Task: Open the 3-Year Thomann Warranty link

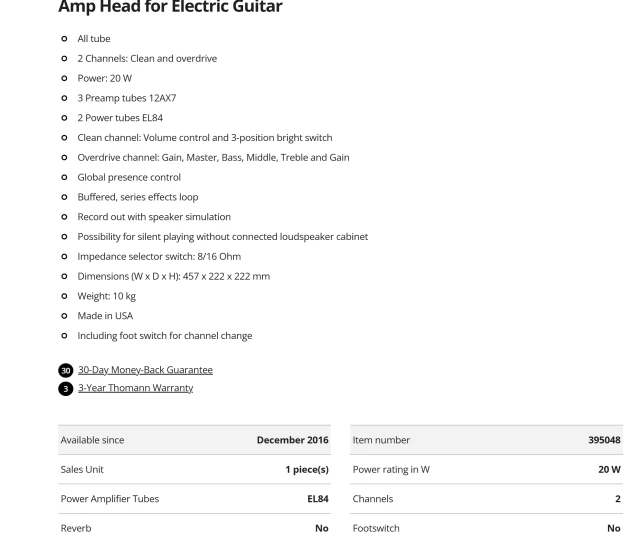Action: coord(136,388)
